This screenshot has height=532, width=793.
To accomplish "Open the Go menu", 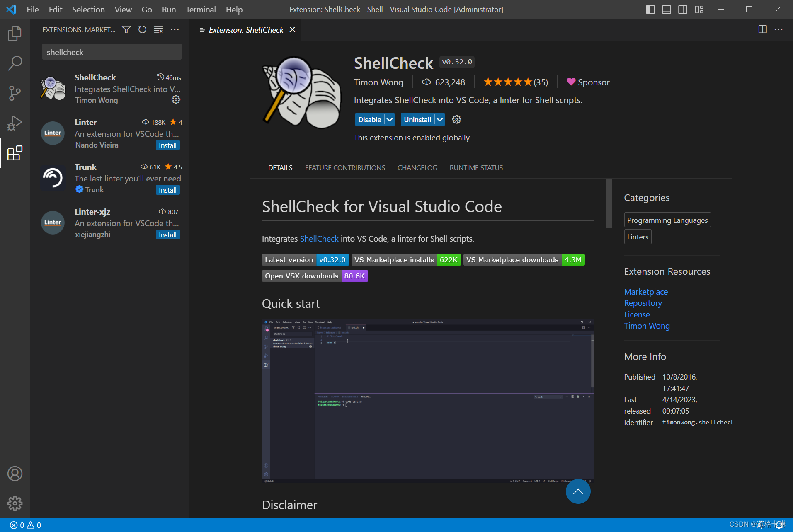I will [x=147, y=10].
